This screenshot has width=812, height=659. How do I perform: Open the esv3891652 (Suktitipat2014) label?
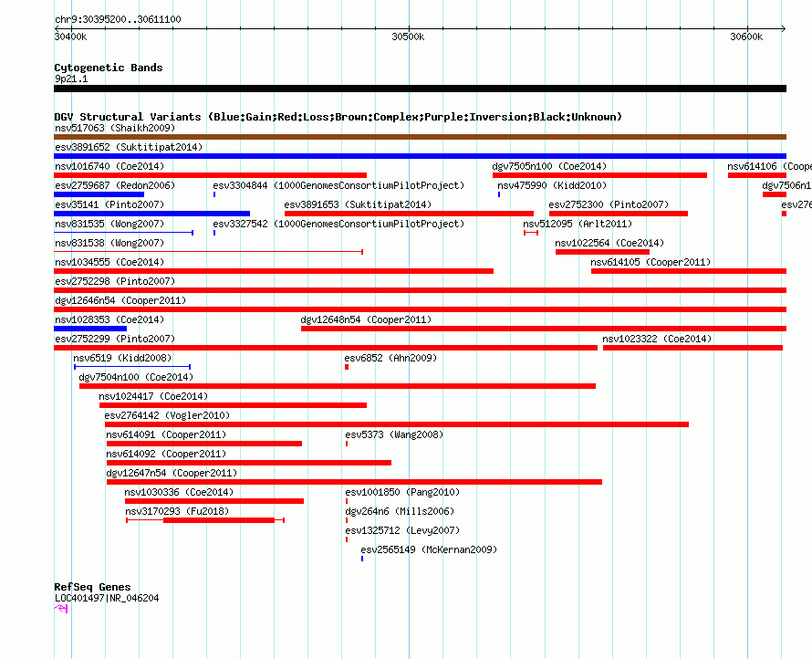129,147
